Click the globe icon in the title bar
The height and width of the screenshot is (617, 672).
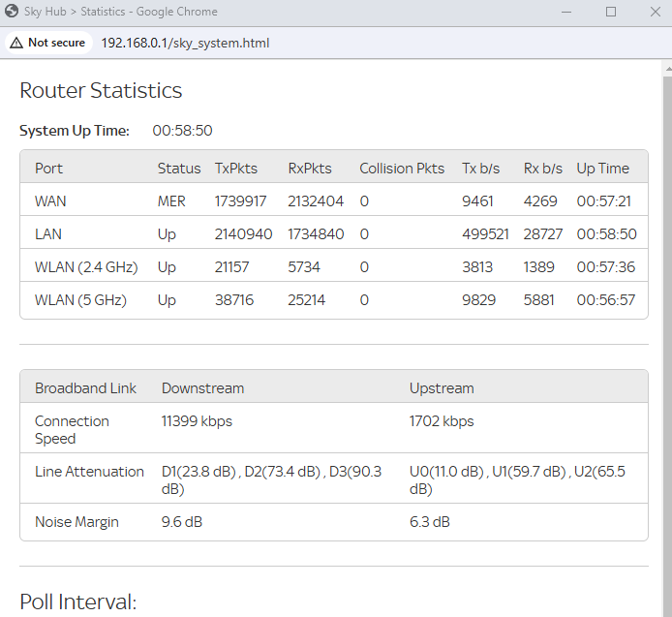pos(12,13)
